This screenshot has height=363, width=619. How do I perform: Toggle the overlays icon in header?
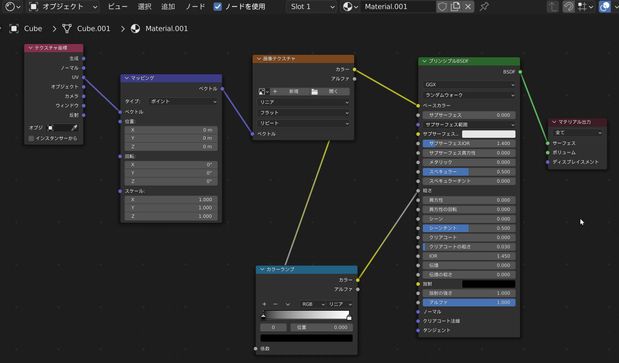[x=604, y=7]
